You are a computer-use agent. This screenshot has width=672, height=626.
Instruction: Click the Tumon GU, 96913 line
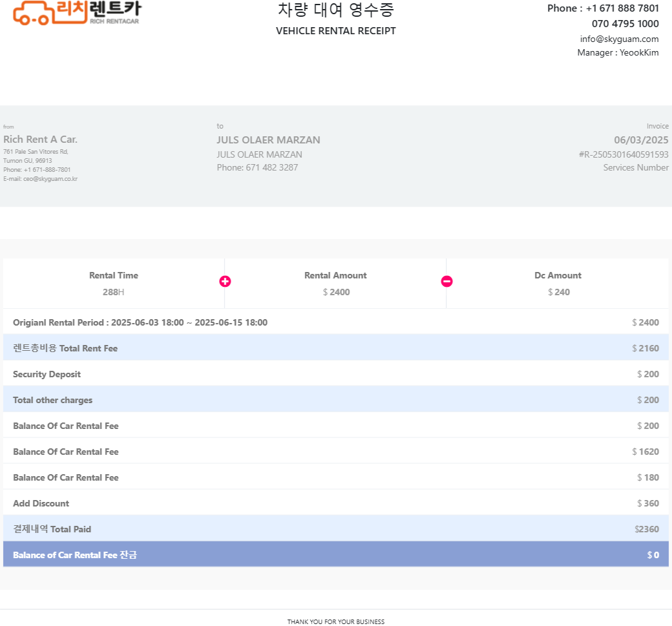tap(27, 161)
